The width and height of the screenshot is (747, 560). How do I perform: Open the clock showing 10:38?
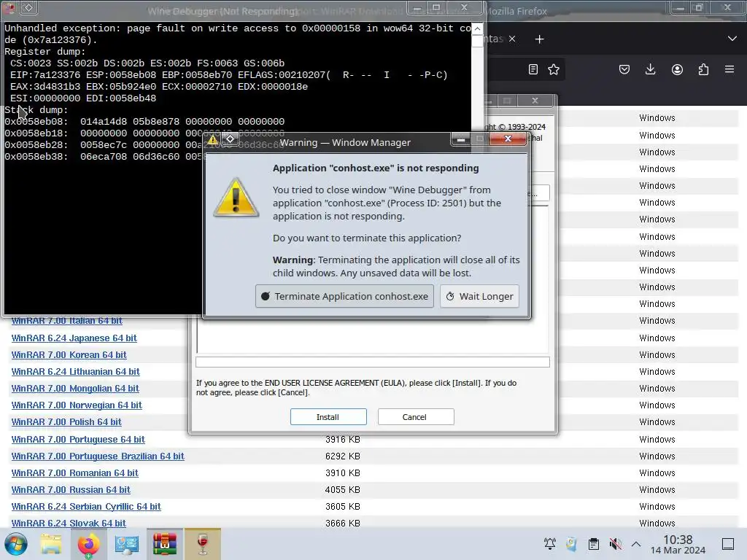678,544
